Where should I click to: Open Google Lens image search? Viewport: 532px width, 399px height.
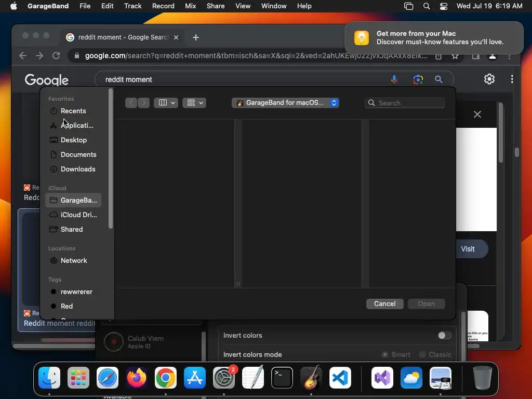[x=418, y=79]
